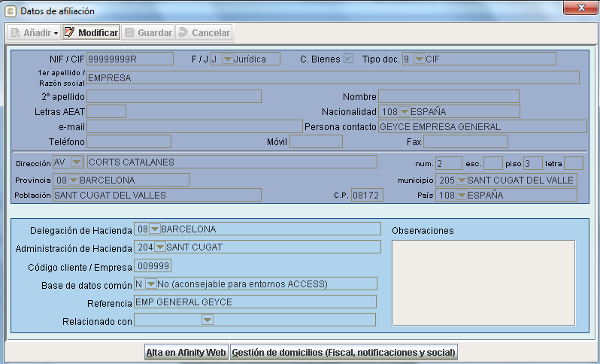600x364 pixels.
Task: Click the C.P. field 08172
Action: point(367,195)
